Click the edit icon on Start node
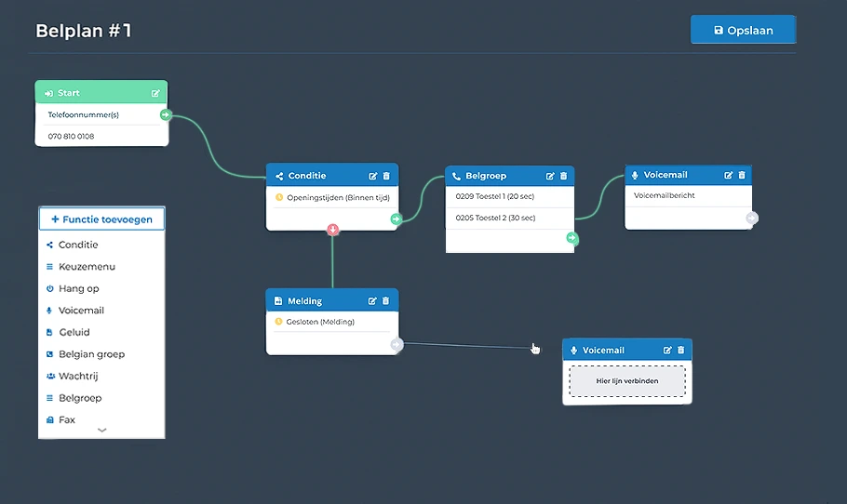Viewport: 847px width, 504px height. pos(155,93)
